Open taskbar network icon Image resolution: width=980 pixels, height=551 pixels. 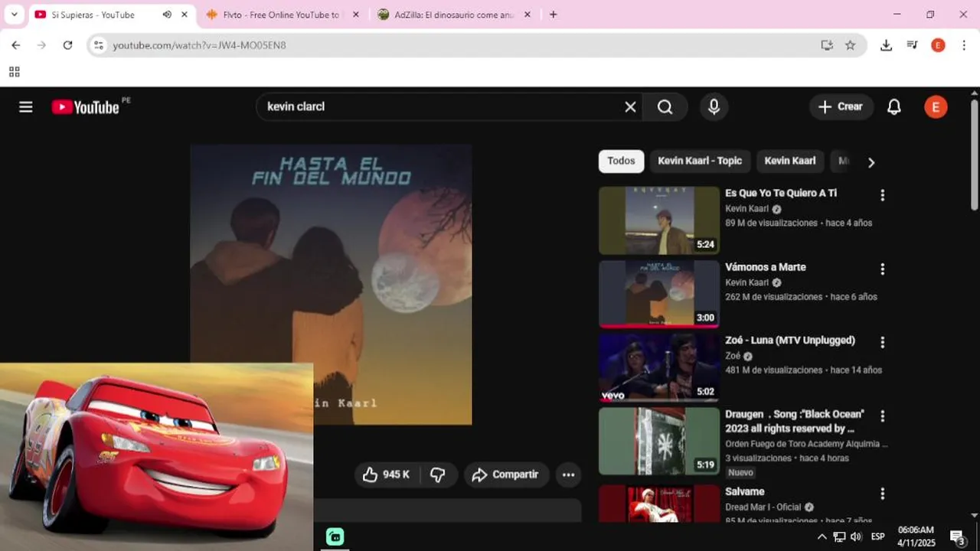839,536
